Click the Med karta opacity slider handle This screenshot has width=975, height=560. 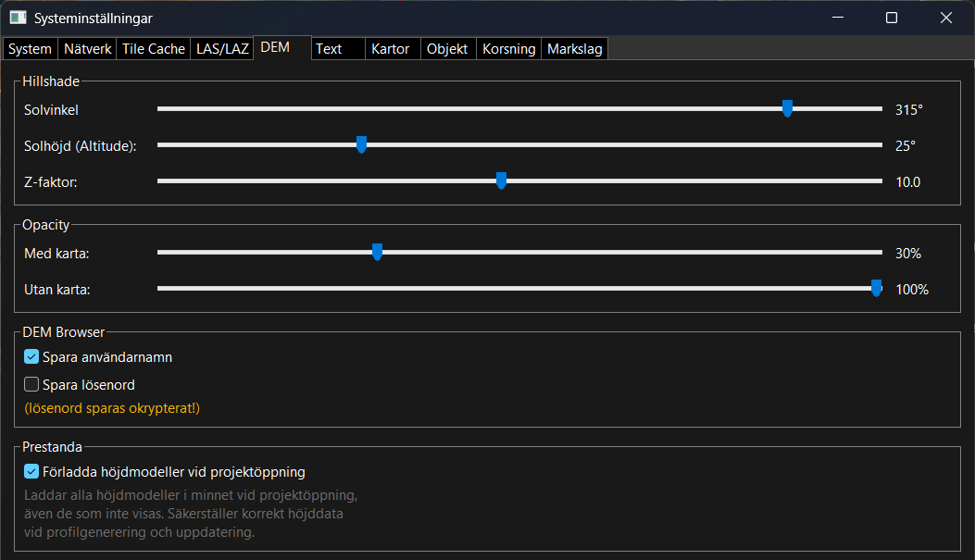(377, 253)
